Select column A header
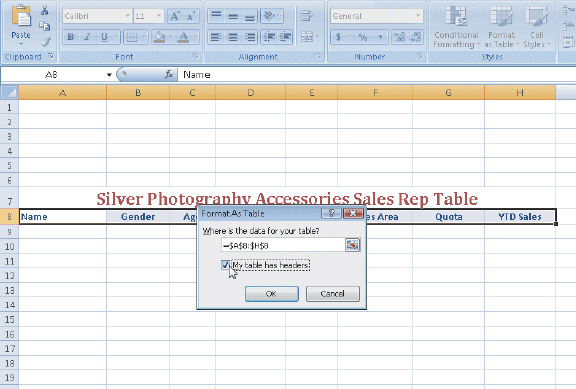Image resolution: width=576 pixels, height=389 pixels. tap(62, 93)
